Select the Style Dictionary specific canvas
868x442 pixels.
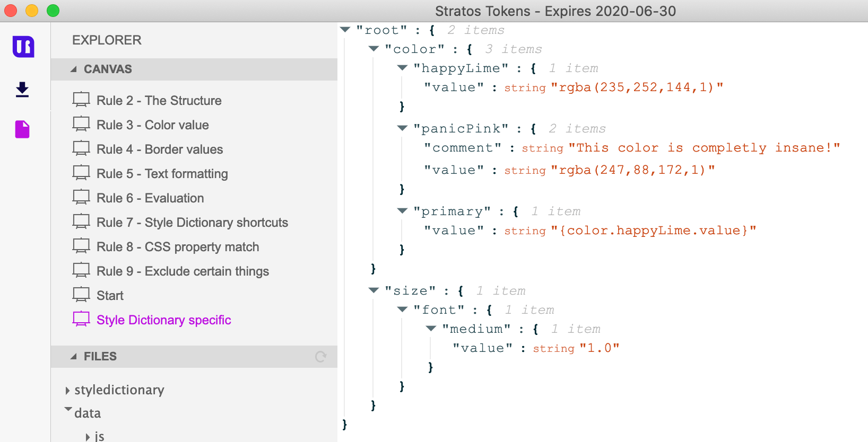click(x=163, y=320)
